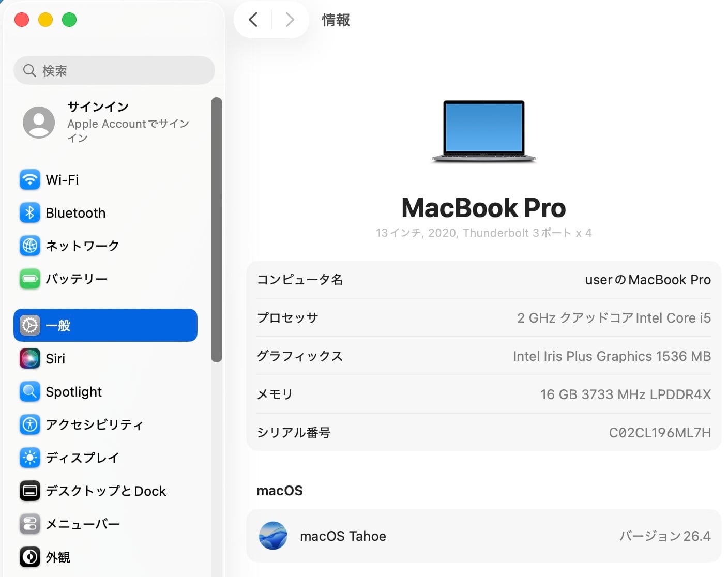The height and width of the screenshot is (577, 728).
Task: Select the バッテリー battery icon
Action: [x=30, y=279]
